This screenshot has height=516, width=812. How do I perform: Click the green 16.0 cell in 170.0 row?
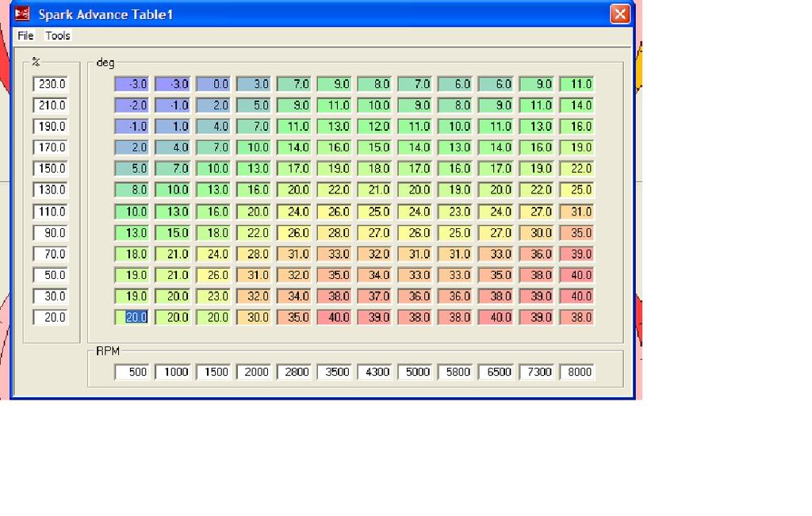tap(334, 147)
